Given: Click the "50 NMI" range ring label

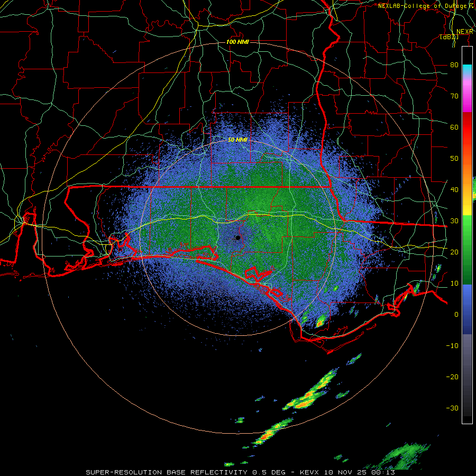Looking at the screenshot, I should point(237,140).
